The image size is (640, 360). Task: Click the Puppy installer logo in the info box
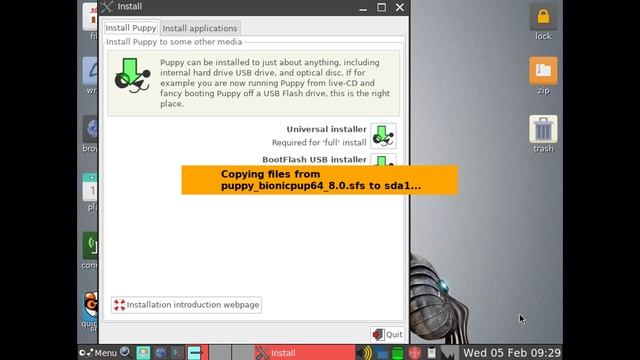pyautogui.click(x=132, y=76)
